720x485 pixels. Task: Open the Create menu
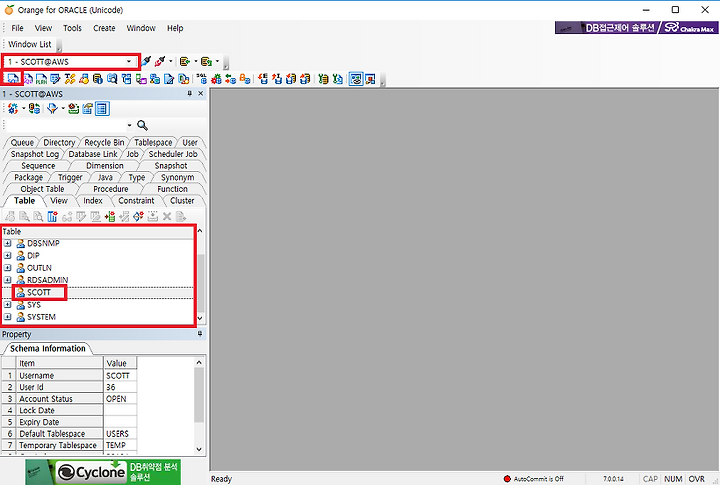click(x=104, y=28)
